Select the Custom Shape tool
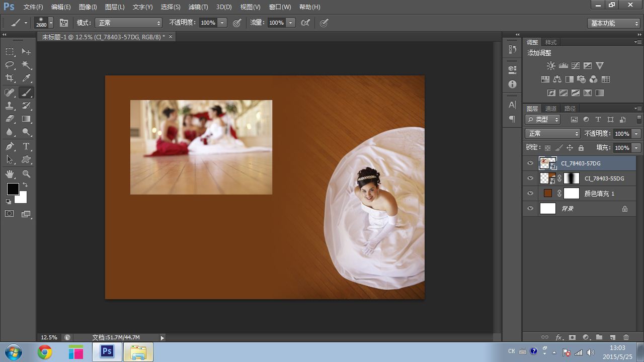Image resolution: width=644 pixels, height=362 pixels. pos(26,160)
